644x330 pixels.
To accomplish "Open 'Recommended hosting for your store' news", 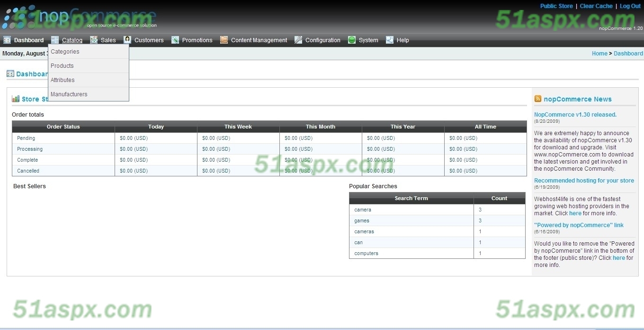I will (x=584, y=181).
